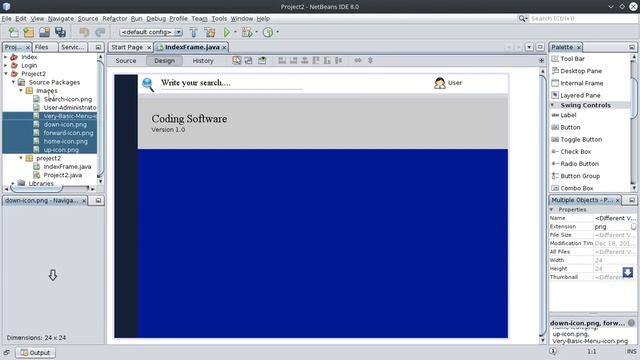Click the Build Project hammer icon
Image resolution: width=640 pixels, height=360 pixels.
pyautogui.click(x=194, y=32)
